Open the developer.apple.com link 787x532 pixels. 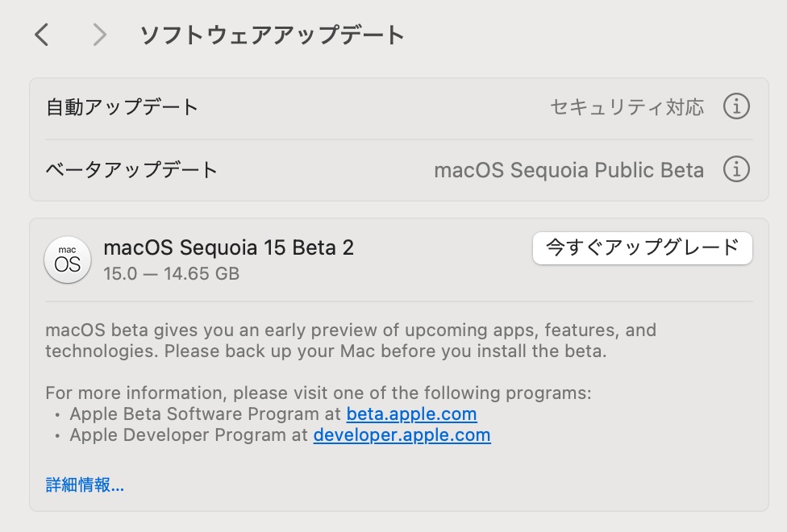[402, 435]
